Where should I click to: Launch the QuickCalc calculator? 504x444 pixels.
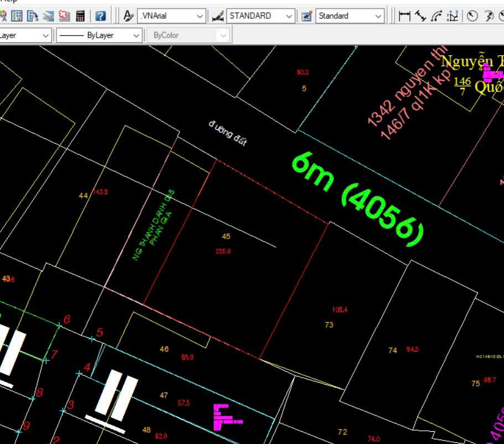click(x=80, y=15)
